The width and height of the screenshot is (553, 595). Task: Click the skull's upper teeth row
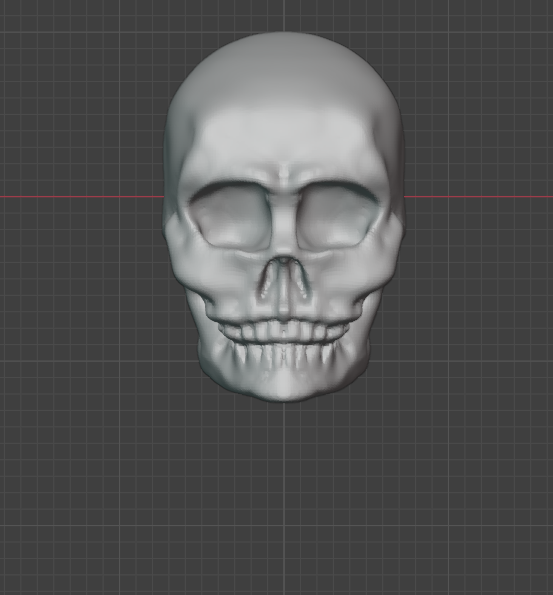point(284,332)
